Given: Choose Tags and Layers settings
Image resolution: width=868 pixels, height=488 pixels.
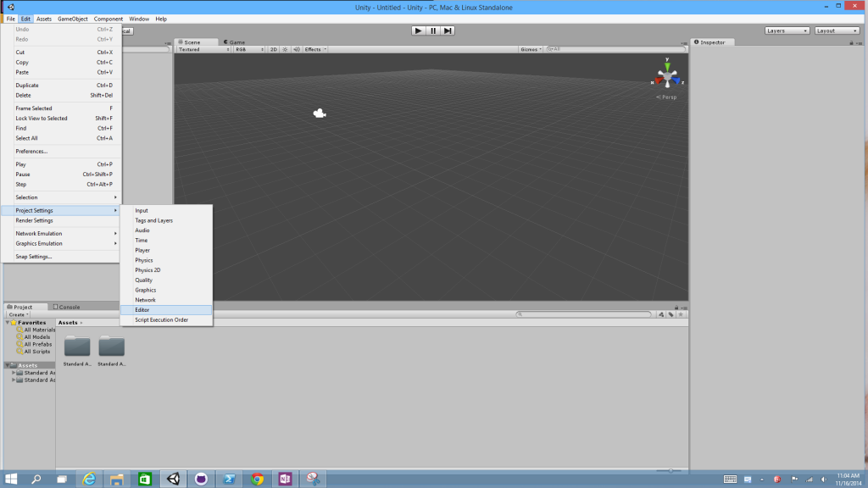Looking at the screenshot, I should [166, 220].
